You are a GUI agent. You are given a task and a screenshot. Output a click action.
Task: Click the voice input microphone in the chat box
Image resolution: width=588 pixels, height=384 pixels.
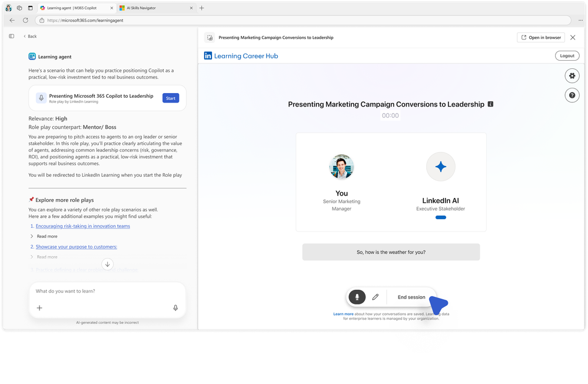point(175,308)
